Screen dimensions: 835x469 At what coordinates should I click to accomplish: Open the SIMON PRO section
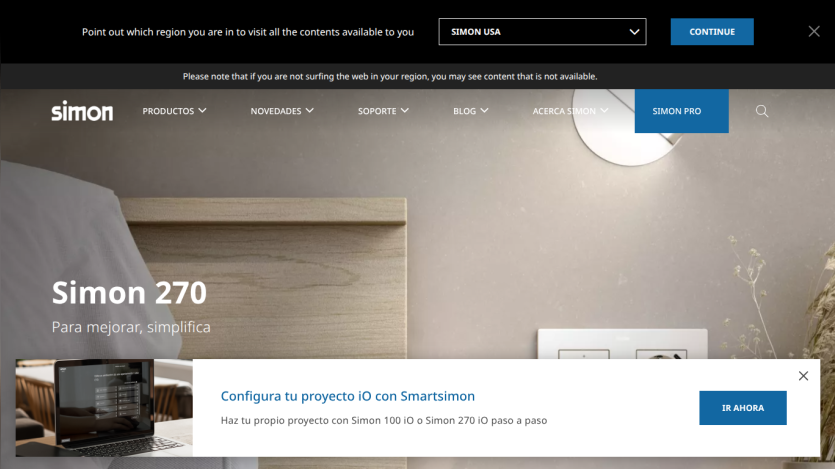pyautogui.click(x=682, y=111)
